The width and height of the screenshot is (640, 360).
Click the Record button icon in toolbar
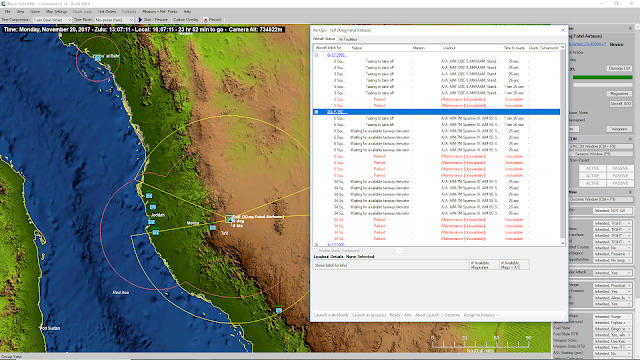coord(206,20)
